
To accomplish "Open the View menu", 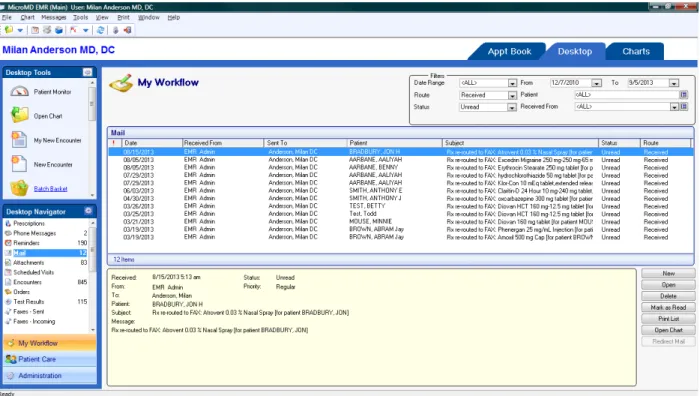I will (x=102, y=17).
